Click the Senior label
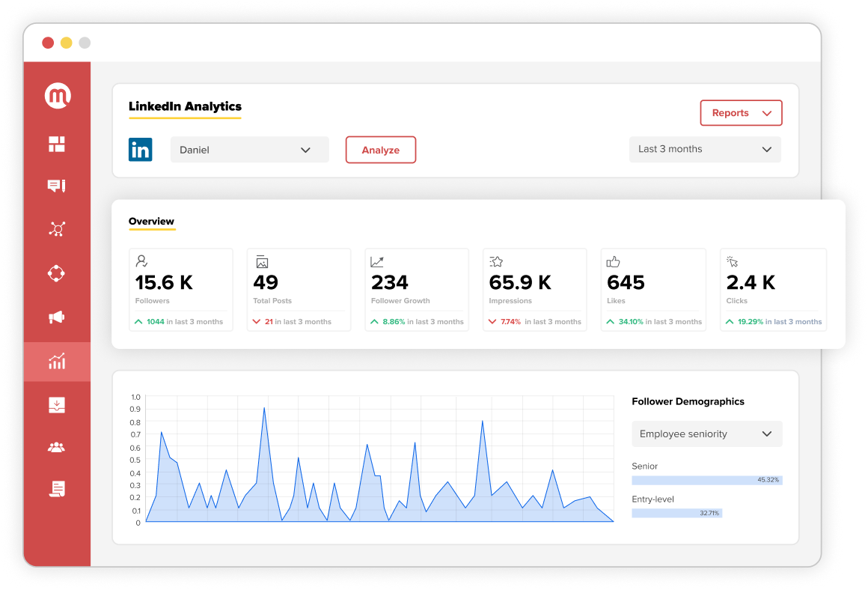 coord(644,466)
